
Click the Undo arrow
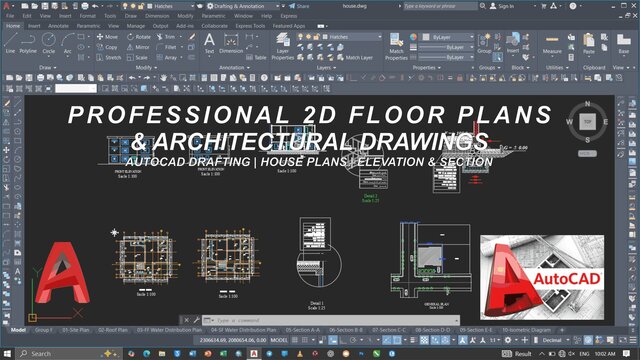point(95,6)
